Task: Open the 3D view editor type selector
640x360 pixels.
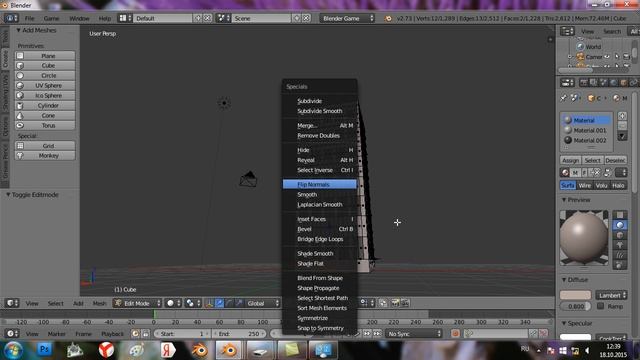Action: tap(12, 303)
